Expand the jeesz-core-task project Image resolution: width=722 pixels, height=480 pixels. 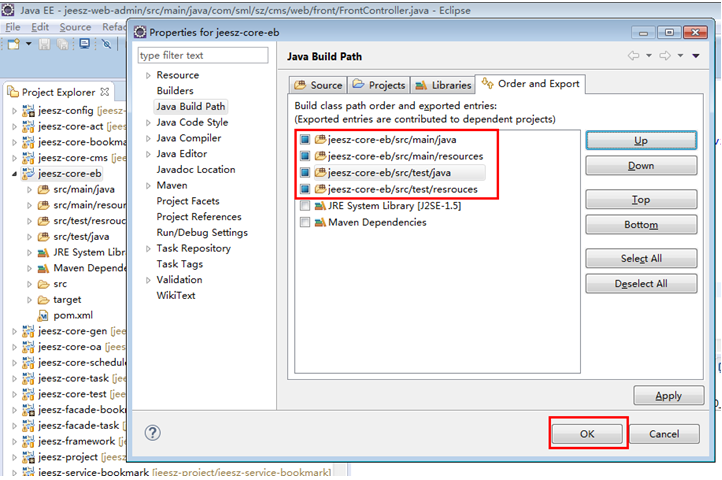click(14, 379)
